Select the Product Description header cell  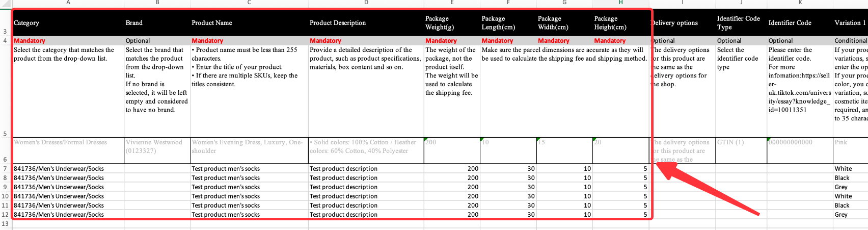[x=366, y=23]
